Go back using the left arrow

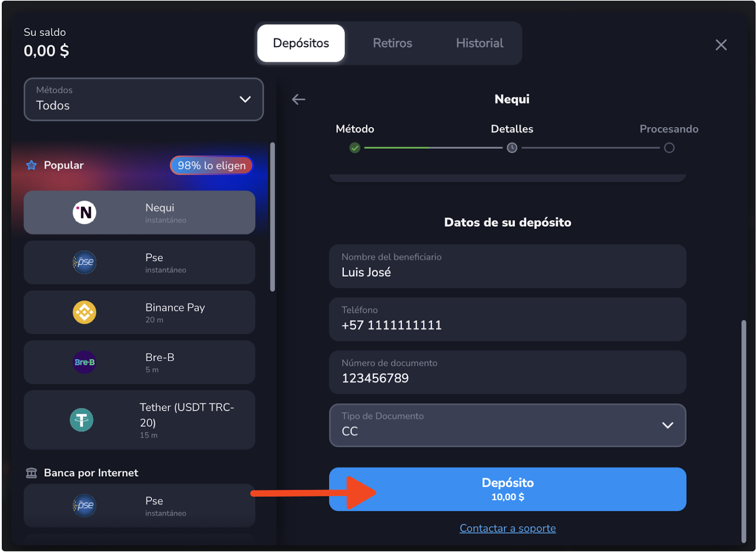(299, 100)
